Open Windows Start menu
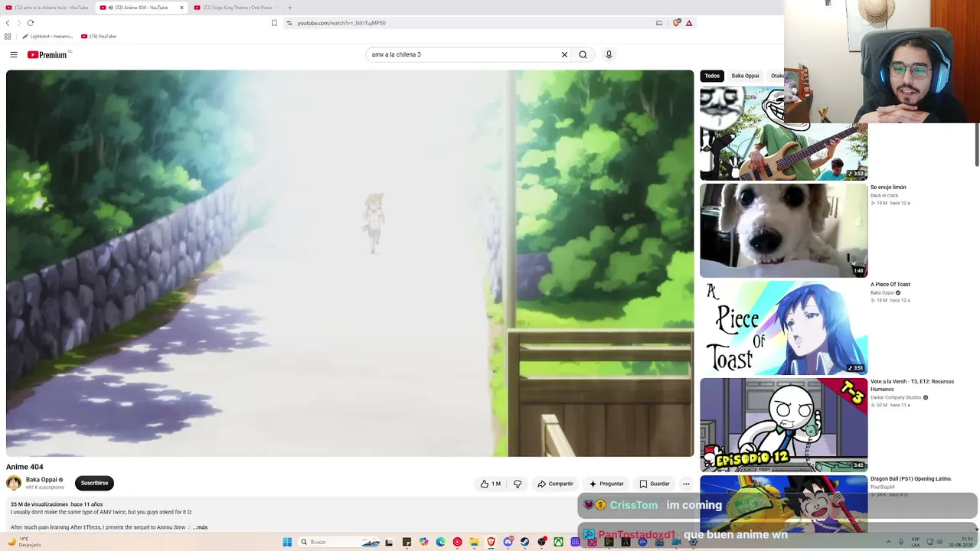Viewport: 980px width, 551px height. point(287,542)
